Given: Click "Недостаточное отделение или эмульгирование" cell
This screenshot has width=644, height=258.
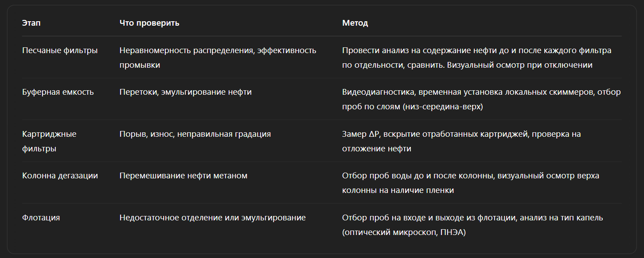Looking at the screenshot, I should [212, 218].
